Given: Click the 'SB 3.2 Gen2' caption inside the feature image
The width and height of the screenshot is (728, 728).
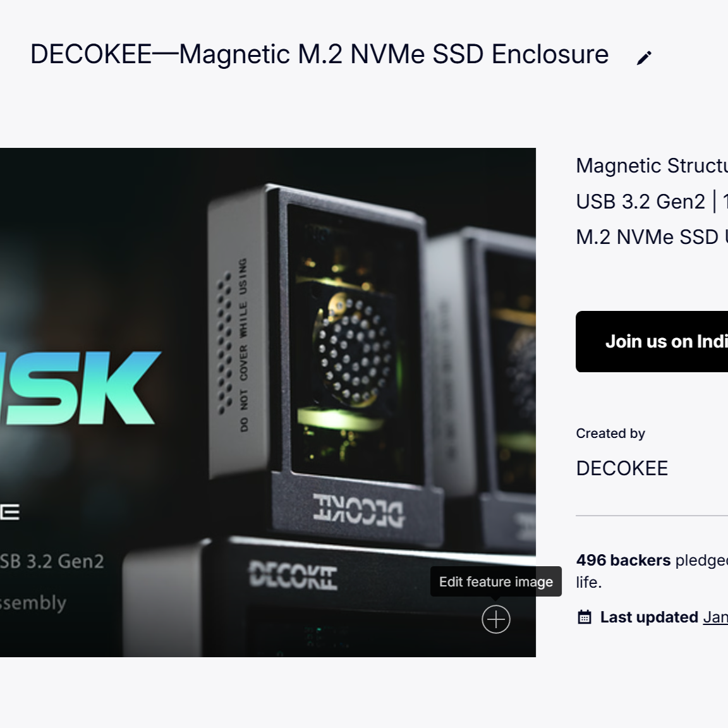Looking at the screenshot, I should click(x=52, y=561).
